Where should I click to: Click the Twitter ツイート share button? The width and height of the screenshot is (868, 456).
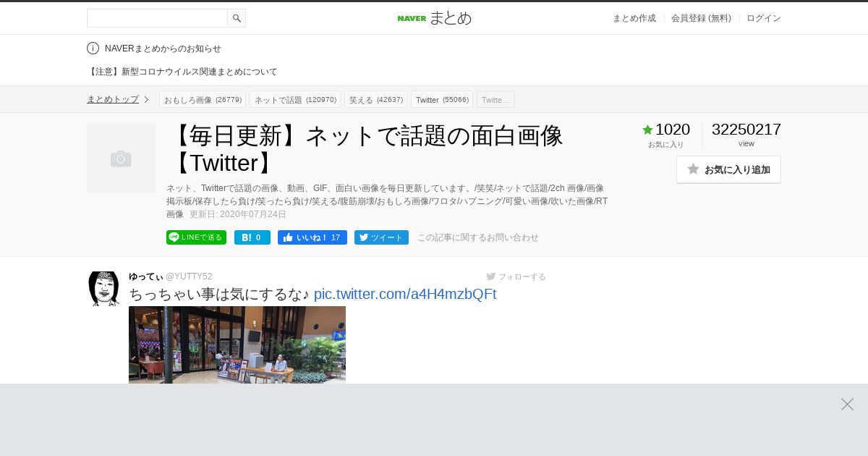(x=381, y=237)
